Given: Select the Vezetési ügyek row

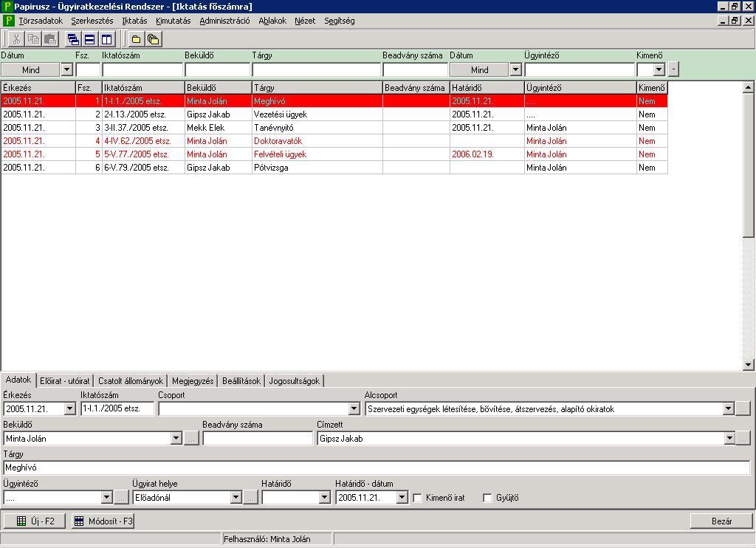Looking at the screenshot, I should (334, 114).
